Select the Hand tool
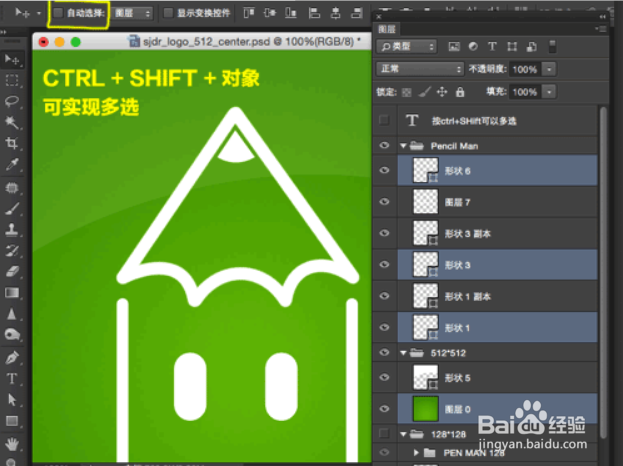623x466 pixels. tap(12, 443)
